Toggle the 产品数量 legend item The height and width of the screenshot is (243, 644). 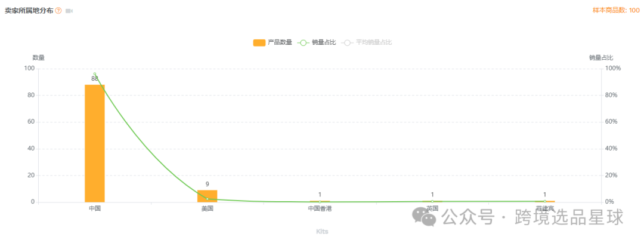click(x=273, y=42)
